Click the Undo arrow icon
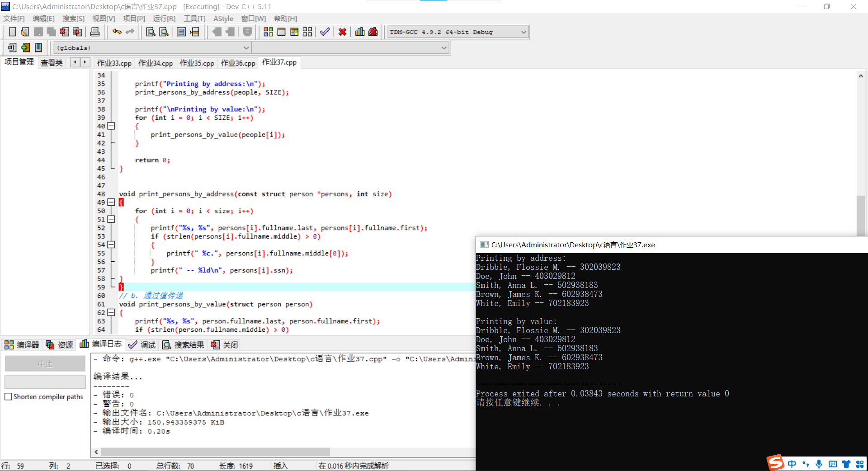The width and height of the screenshot is (868, 471). pyautogui.click(x=117, y=32)
